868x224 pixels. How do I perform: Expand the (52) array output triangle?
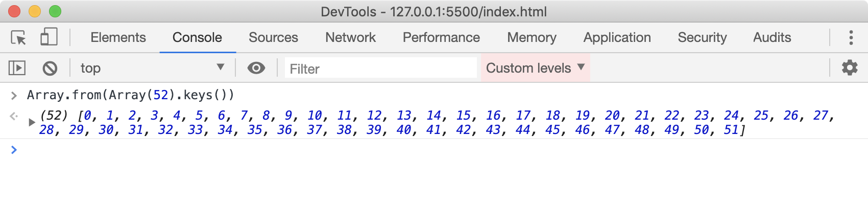click(32, 122)
